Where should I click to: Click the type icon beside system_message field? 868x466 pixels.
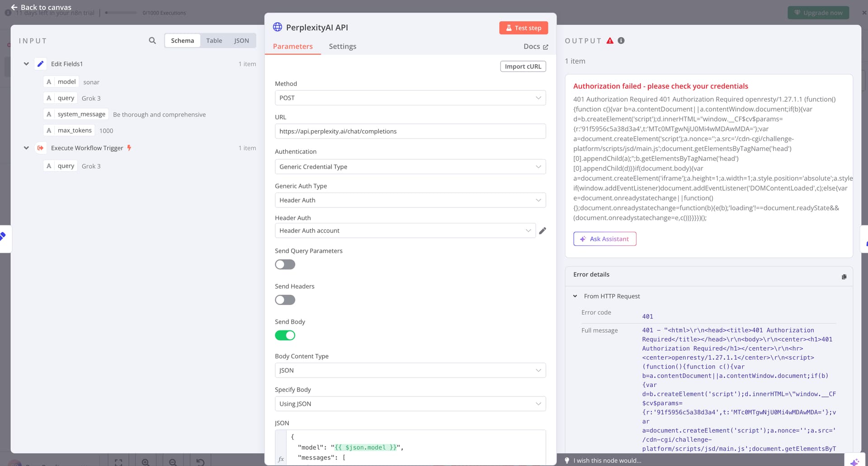(x=49, y=114)
